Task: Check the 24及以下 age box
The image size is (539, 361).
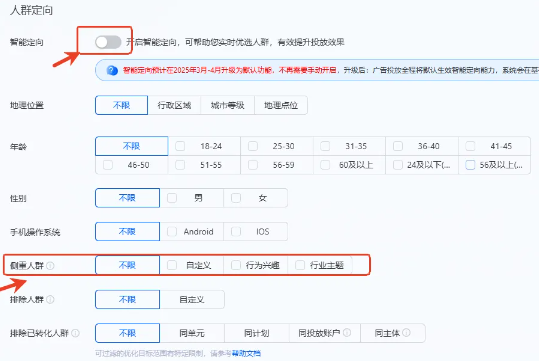Action: [398, 165]
